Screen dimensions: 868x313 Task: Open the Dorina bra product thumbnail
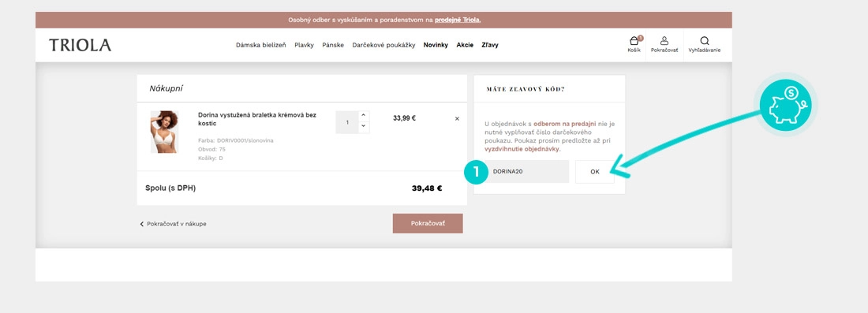click(x=164, y=132)
